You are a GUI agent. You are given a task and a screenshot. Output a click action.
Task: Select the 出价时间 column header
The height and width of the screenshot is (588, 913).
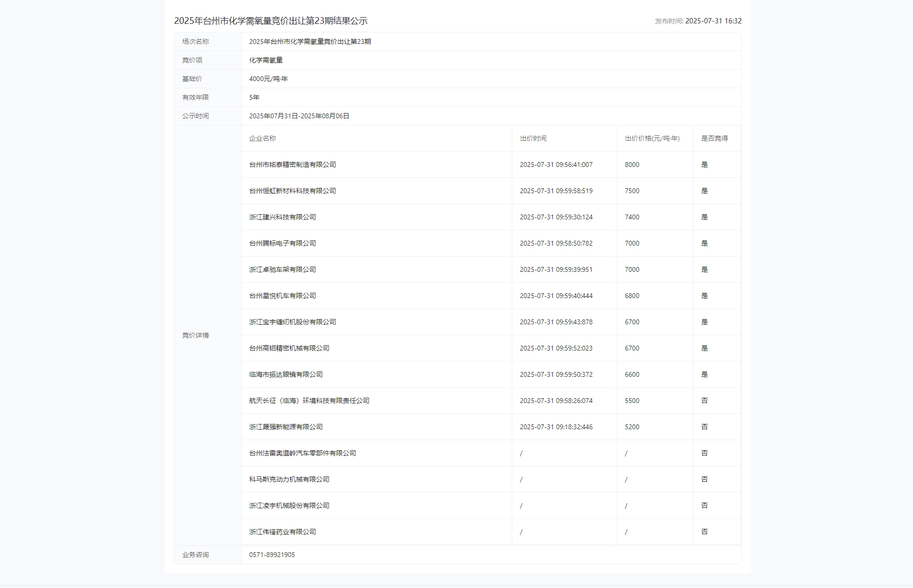point(533,138)
